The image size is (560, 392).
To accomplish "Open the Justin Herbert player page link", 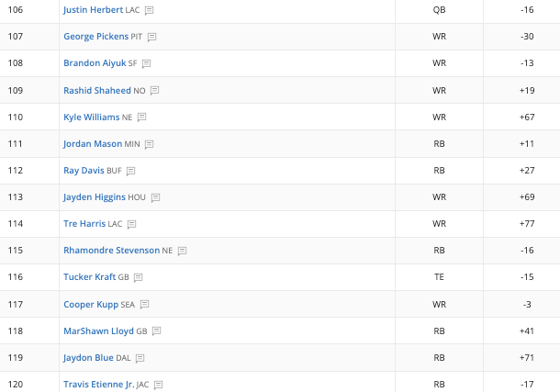I will tap(94, 9).
